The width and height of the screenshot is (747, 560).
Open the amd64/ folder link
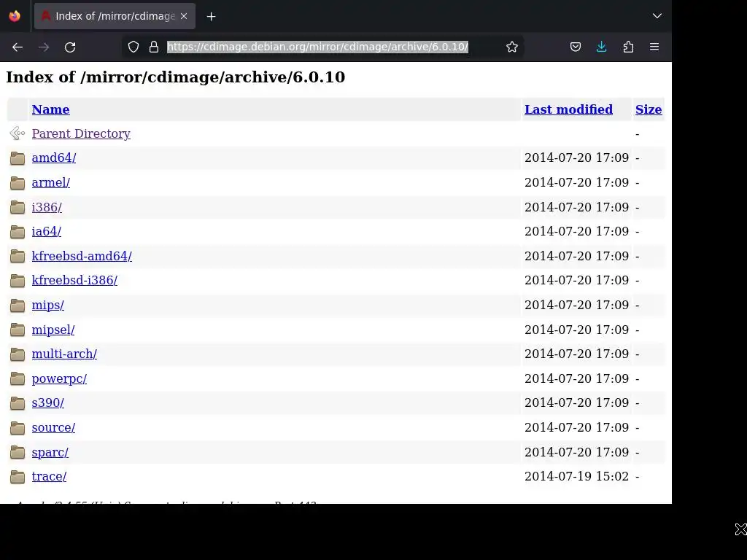(x=54, y=157)
